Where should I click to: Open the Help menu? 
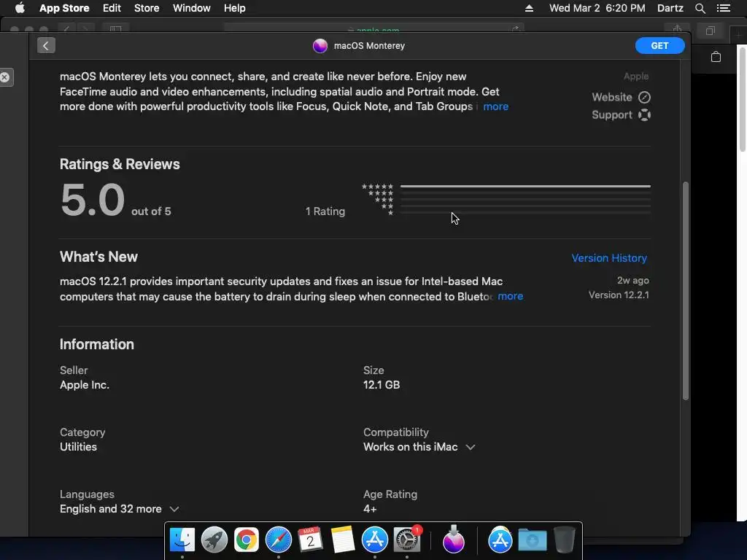[234, 8]
